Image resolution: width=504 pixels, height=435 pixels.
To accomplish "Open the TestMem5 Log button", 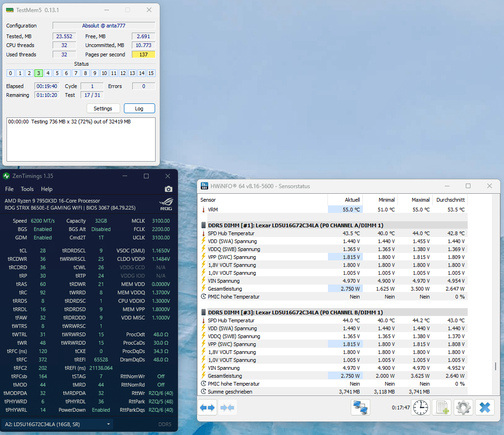I will coord(139,109).
